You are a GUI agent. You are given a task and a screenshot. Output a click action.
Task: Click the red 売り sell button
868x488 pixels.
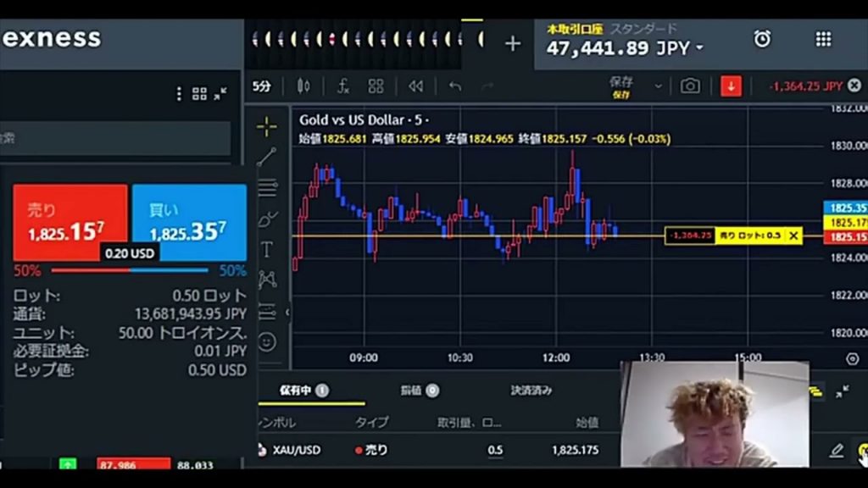point(70,222)
